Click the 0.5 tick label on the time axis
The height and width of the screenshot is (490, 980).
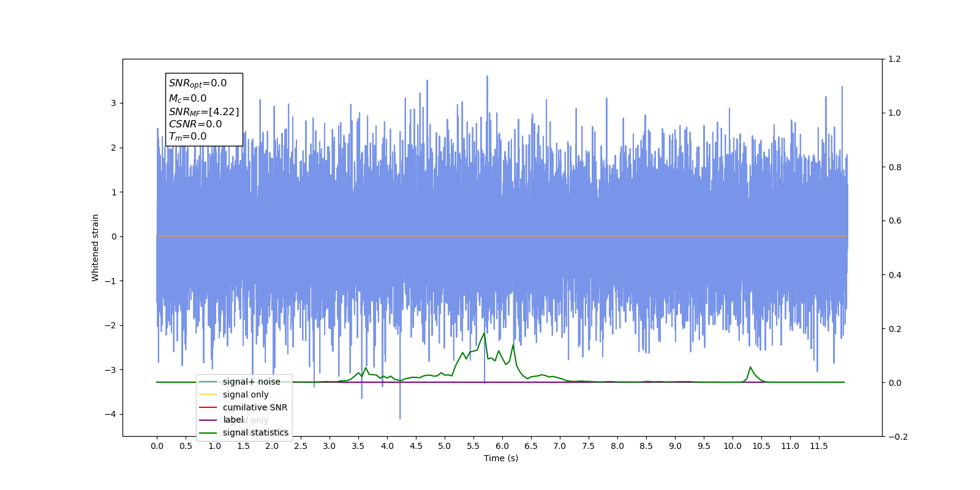tap(186, 446)
